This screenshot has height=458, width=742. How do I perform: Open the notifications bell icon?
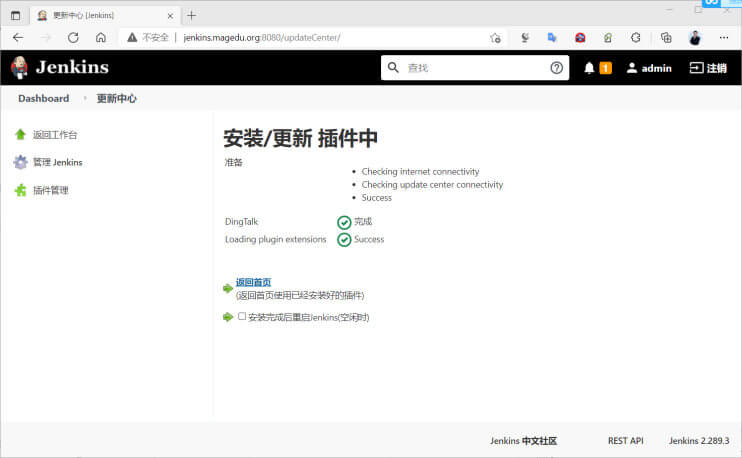pyautogui.click(x=589, y=68)
